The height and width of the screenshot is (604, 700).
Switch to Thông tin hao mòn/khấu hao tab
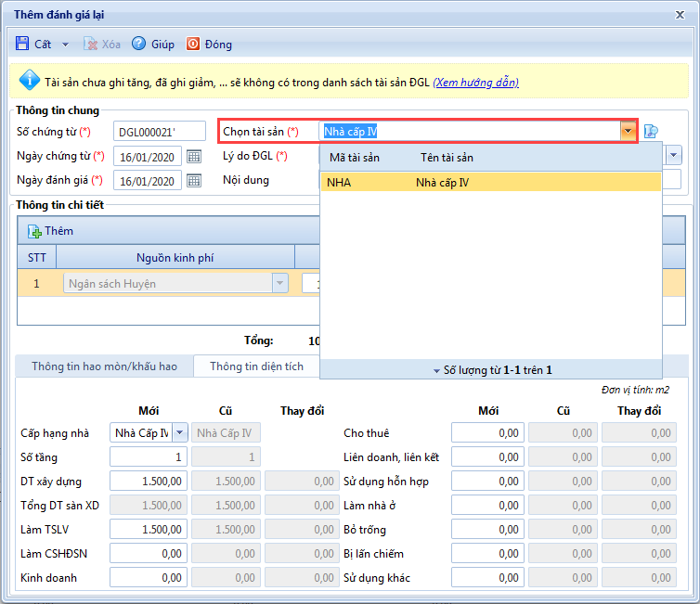click(x=105, y=366)
